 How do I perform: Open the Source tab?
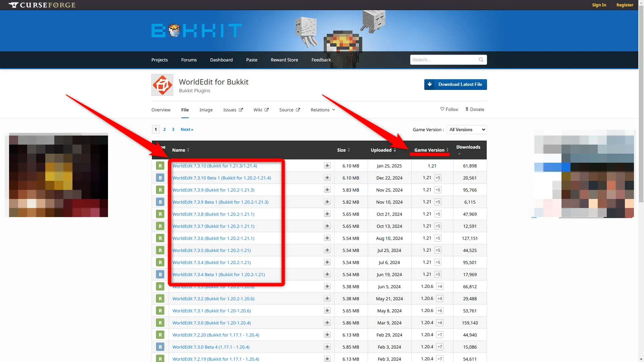(289, 110)
